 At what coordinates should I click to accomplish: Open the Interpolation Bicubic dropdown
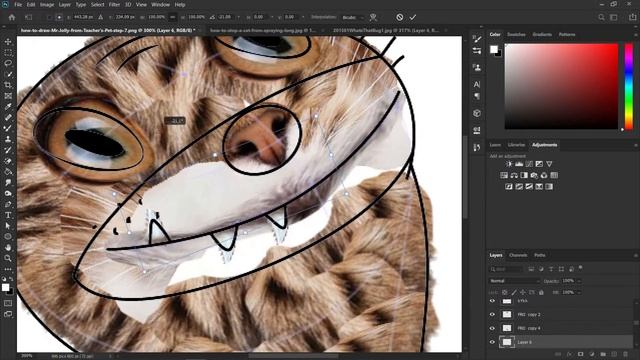pos(352,17)
